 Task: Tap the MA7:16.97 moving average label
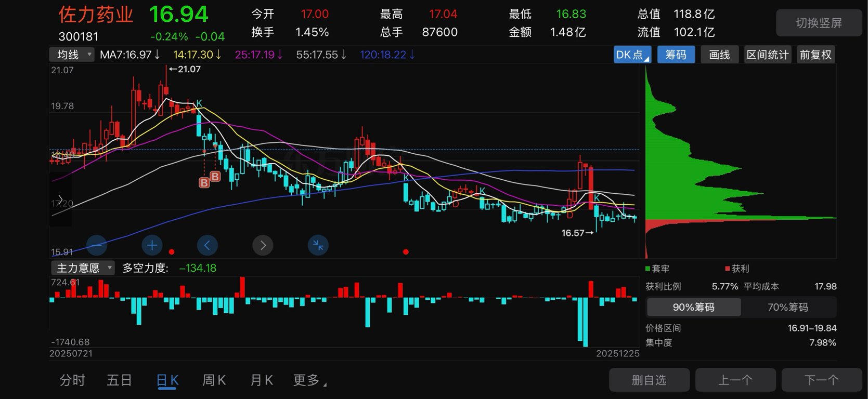click(x=130, y=55)
